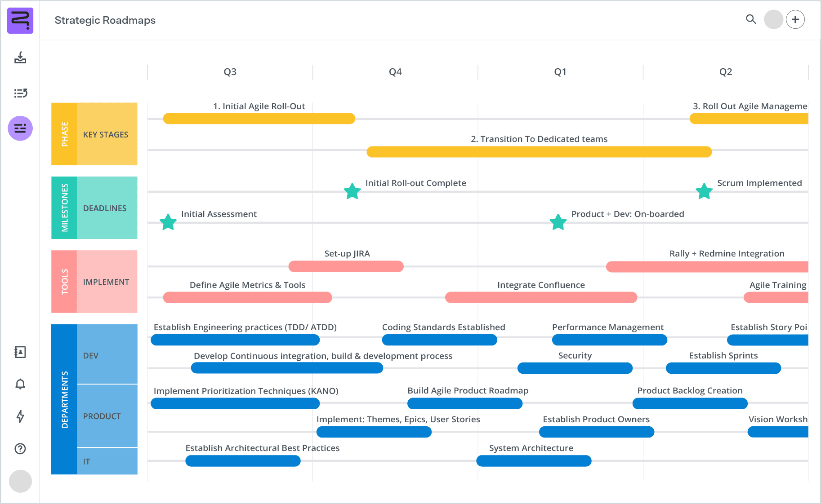
Task: Open the Strategic Roadmaps title
Action: point(105,20)
